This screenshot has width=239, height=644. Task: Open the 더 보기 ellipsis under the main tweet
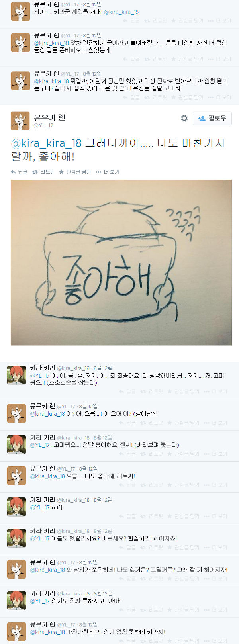pyautogui.click(x=98, y=172)
